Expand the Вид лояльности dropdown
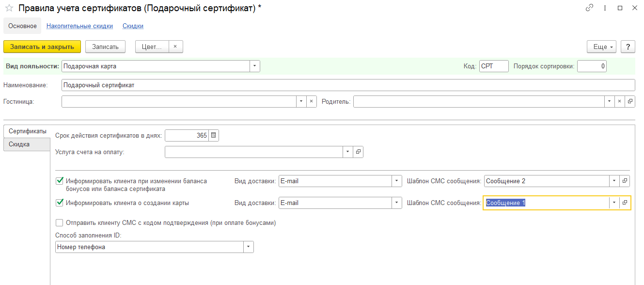The height and width of the screenshot is (285, 644). (255, 66)
